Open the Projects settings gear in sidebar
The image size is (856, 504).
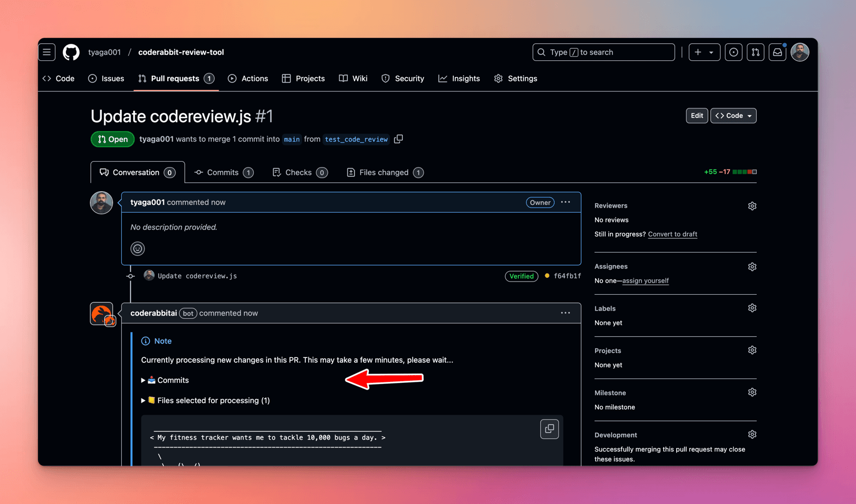pyautogui.click(x=752, y=351)
